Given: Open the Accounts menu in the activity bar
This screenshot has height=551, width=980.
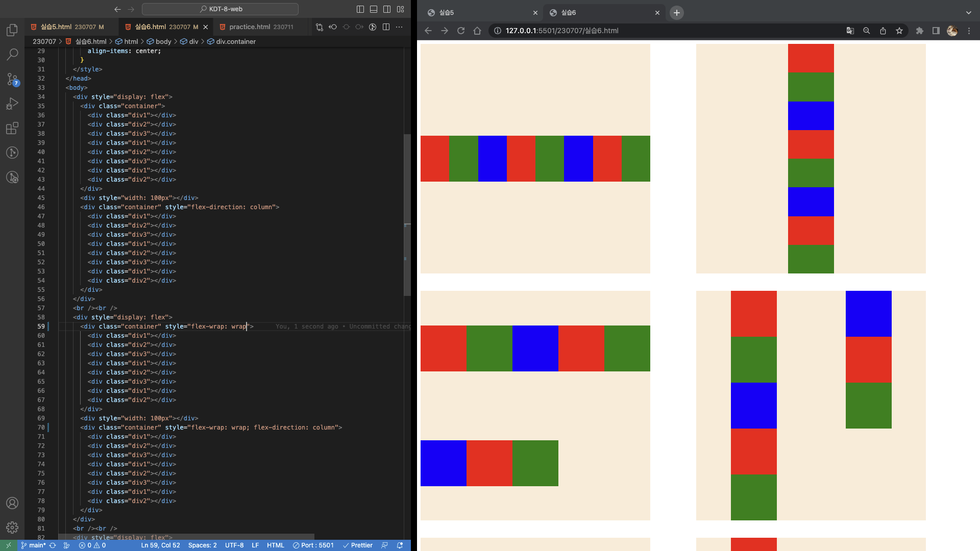Looking at the screenshot, I should coord(12,503).
